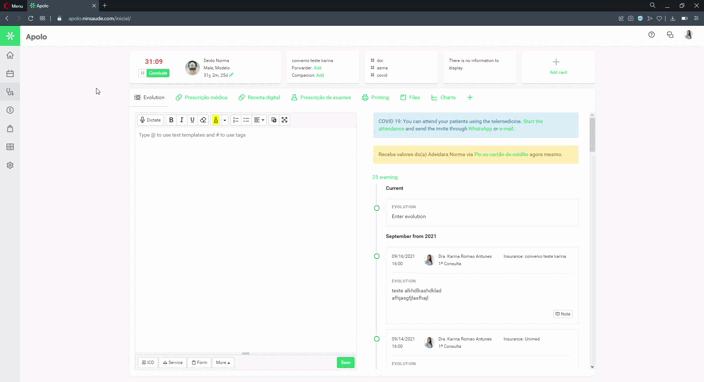Click into the evolution text editor area
Viewport: 704px width, 382px height.
(x=246, y=240)
